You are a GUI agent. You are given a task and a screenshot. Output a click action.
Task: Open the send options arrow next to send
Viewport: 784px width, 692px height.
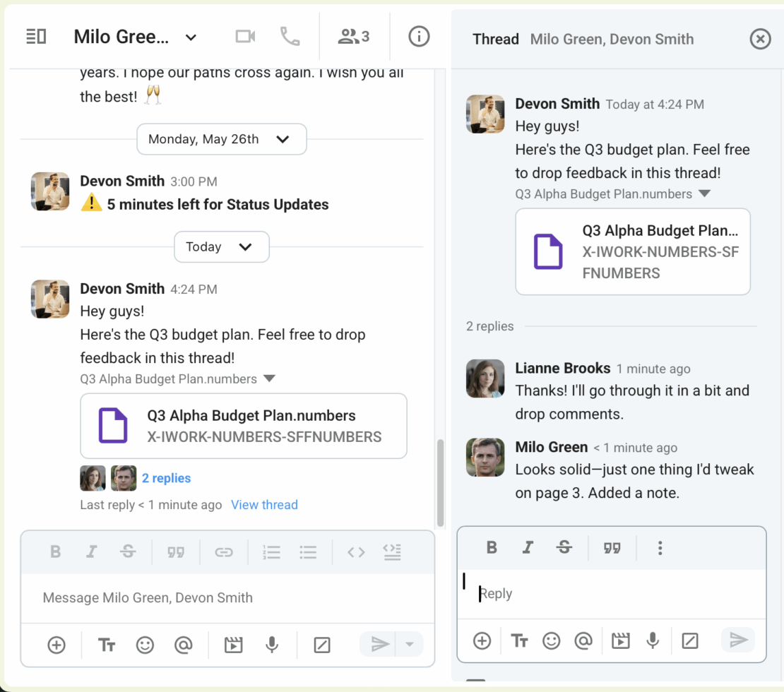pos(410,645)
